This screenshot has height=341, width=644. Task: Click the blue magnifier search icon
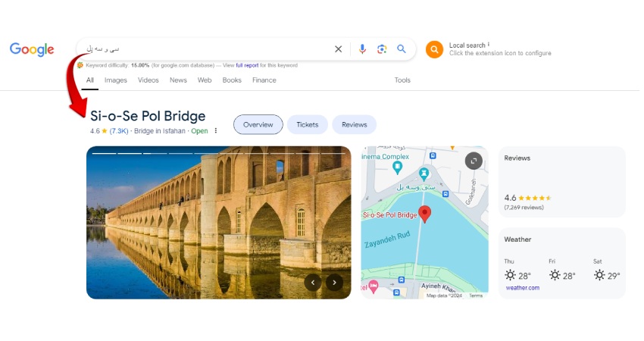pos(402,49)
